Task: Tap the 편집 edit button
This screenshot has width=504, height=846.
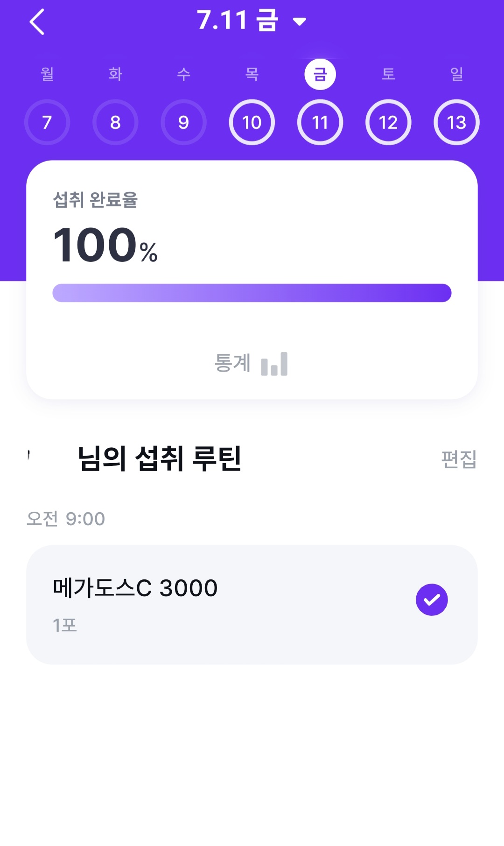Action: pos(459,459)
